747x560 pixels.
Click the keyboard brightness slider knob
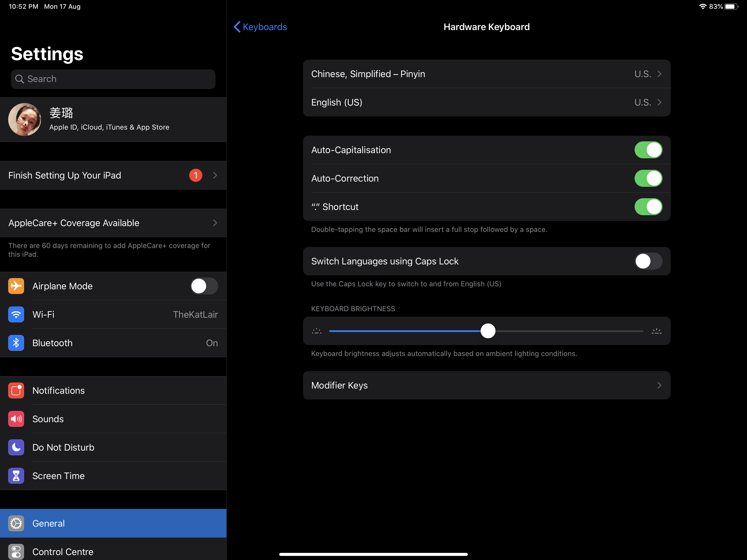pos(488,331)
